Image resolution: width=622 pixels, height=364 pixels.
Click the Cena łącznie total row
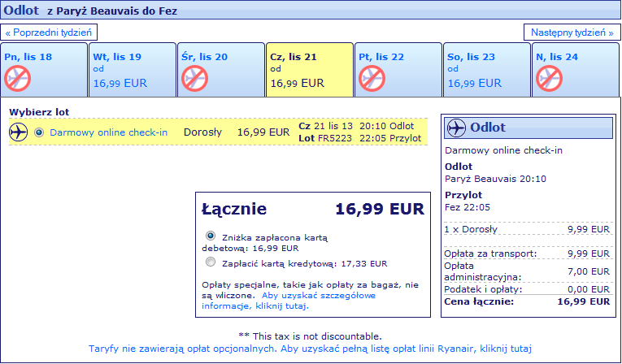tap(527, 301)
